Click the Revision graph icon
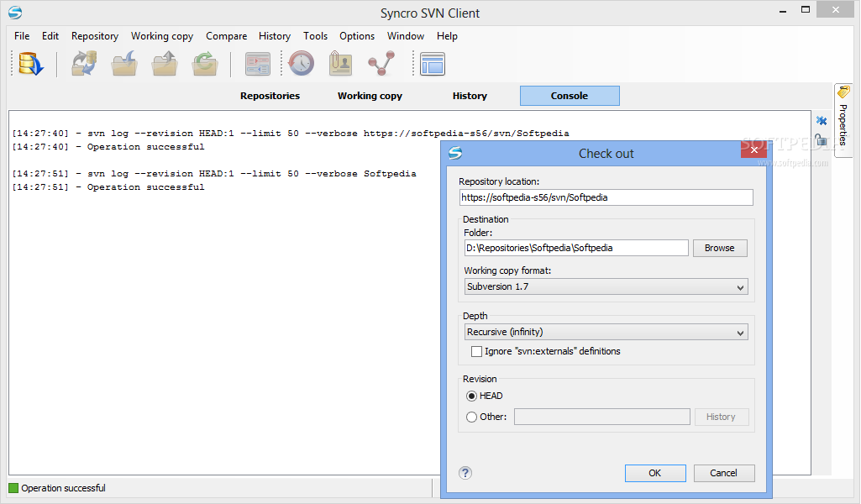This screenshot has width=861, height=504. point(381,64)
